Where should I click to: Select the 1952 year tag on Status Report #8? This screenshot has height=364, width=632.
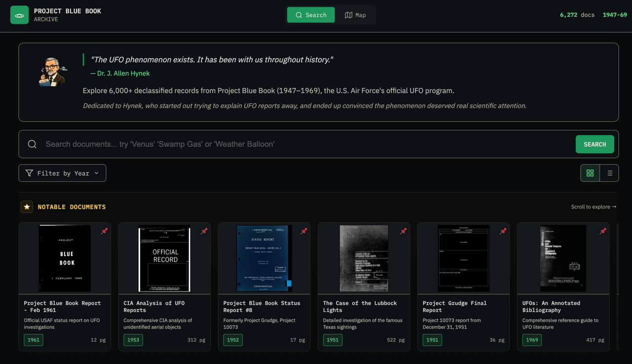click(x=233, y=340)
